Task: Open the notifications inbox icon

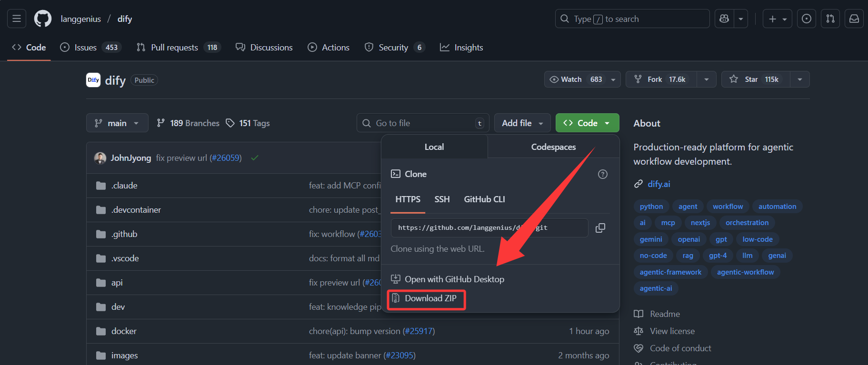Action: [x=854, y=19]
